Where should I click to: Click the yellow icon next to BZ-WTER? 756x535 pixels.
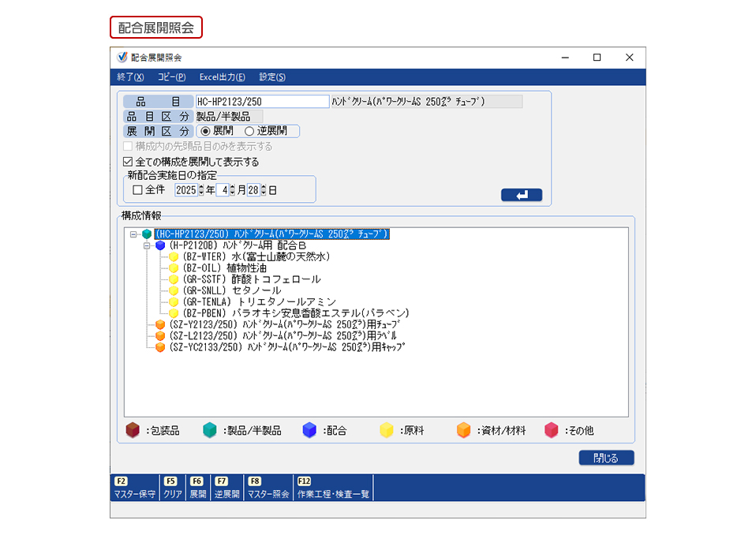(174, 256)
